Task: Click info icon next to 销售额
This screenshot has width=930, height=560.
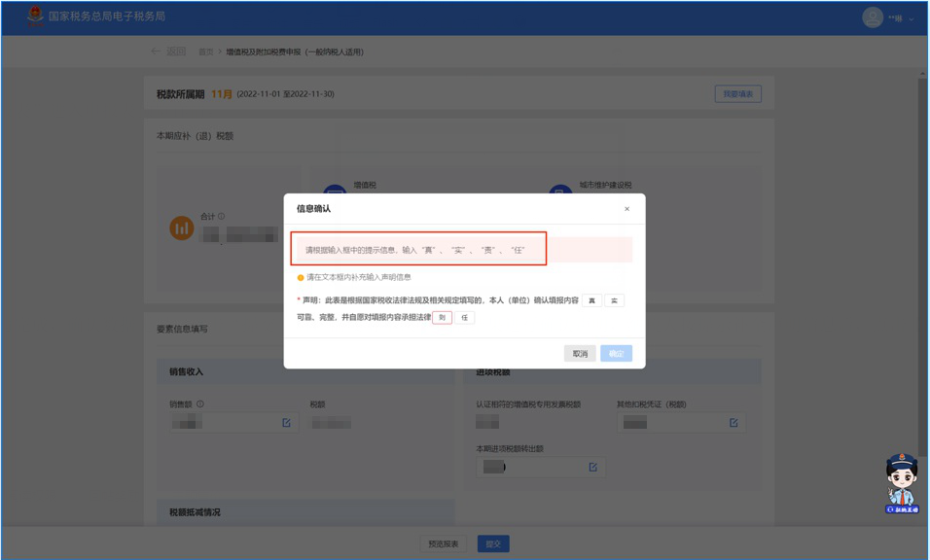Action: click(x=200, y=404)
